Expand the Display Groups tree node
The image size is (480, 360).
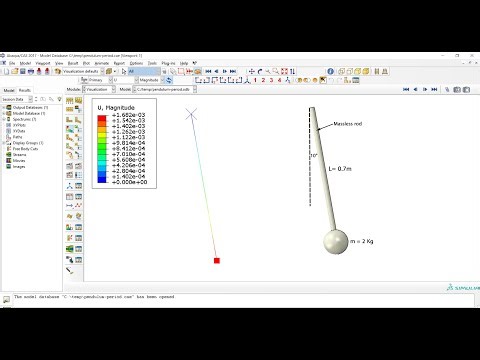pos(4,143)
